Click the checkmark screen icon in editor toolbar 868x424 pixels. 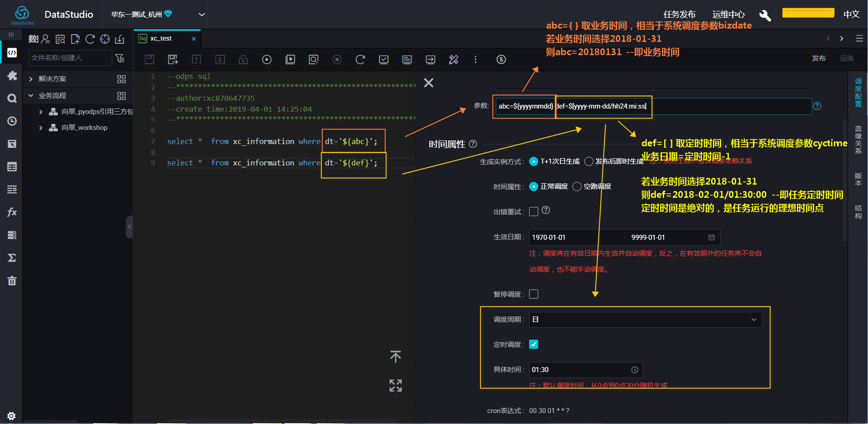coord(384,59)
